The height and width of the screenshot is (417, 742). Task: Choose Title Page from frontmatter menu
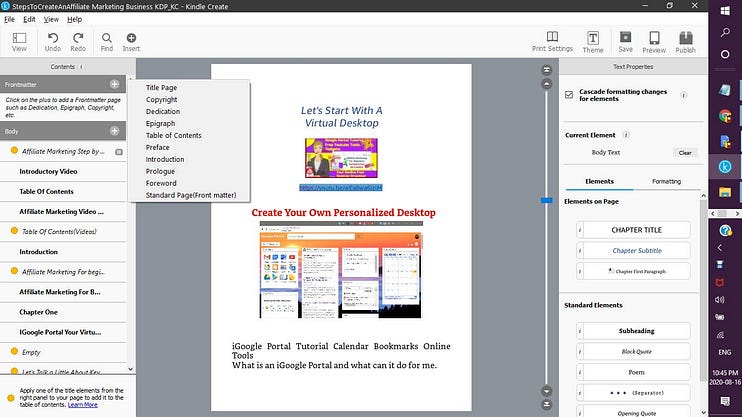coord(161,88)
